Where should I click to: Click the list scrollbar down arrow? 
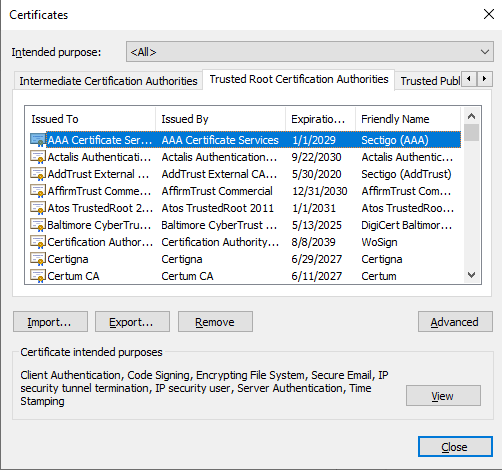[471, 275]
